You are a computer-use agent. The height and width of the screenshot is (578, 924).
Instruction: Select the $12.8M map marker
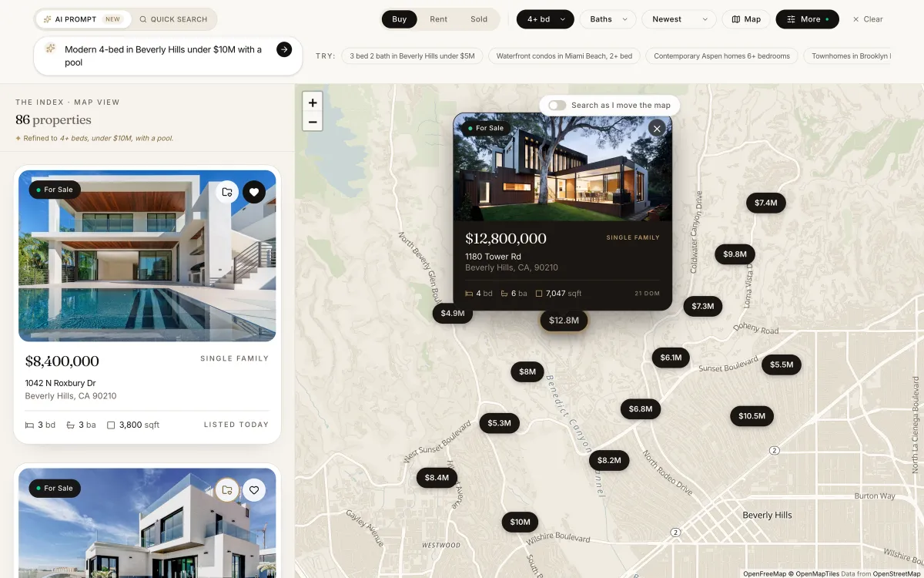[x=564, y=321]
